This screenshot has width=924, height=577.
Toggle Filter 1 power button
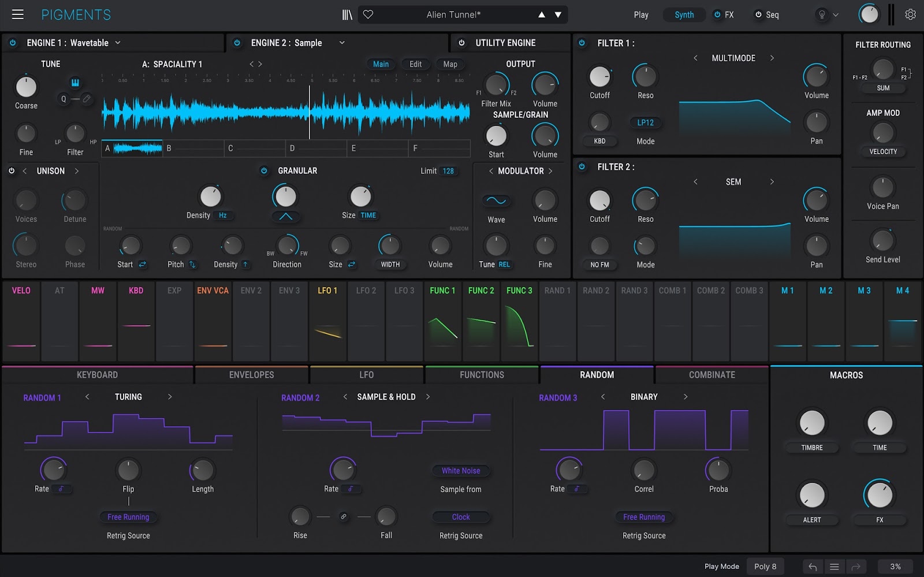click(x=582, y=43)
